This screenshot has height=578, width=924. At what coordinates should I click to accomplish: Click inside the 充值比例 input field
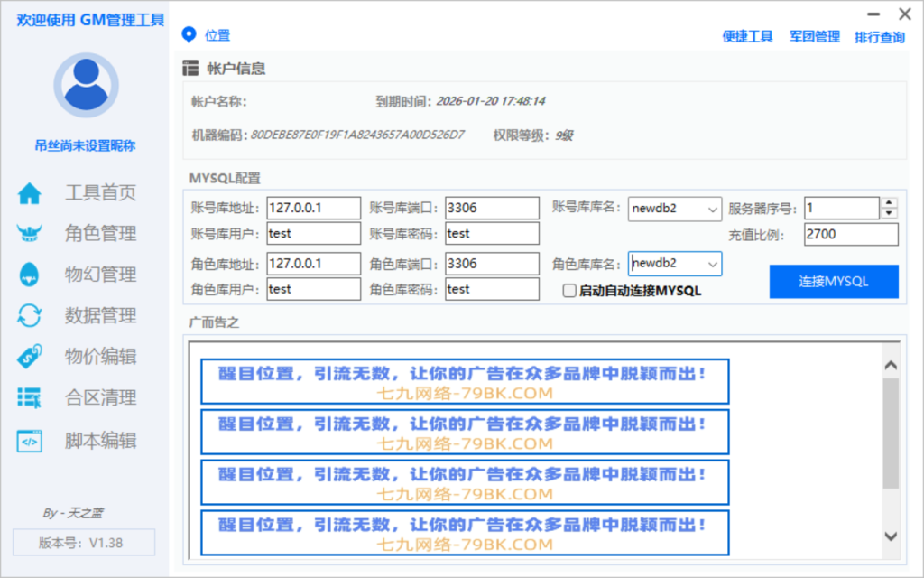[x=850, y=235]
